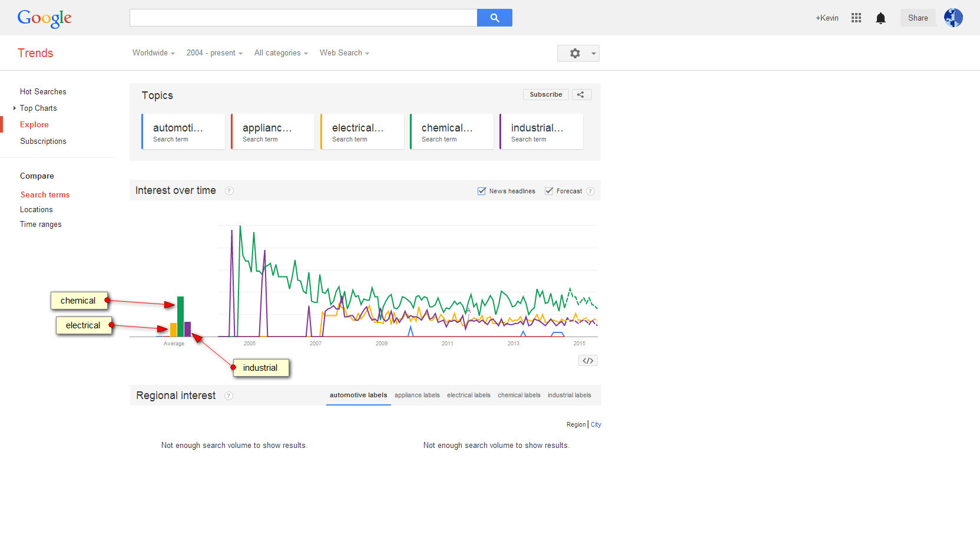Open the Google apps grid
This screenshot has width=980, height=534.
click(856, 18)
